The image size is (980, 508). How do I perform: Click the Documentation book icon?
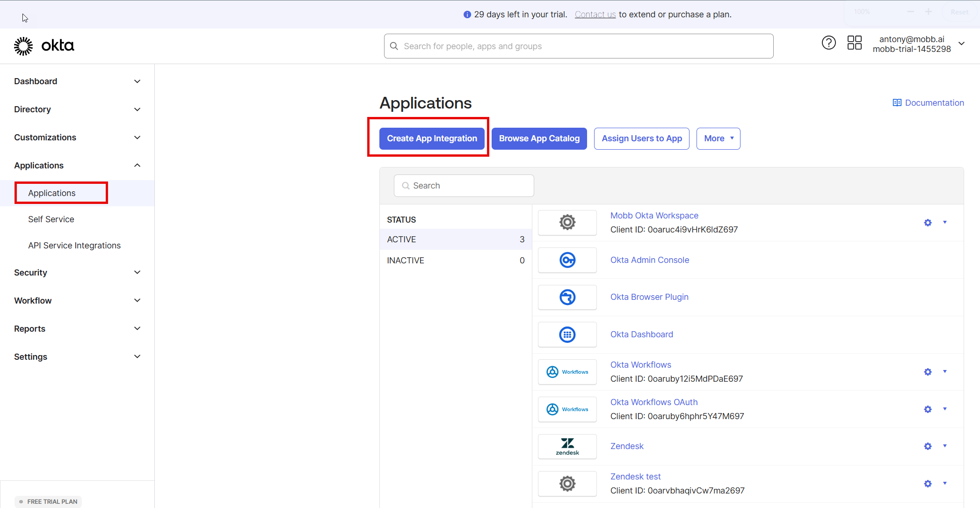897,103
